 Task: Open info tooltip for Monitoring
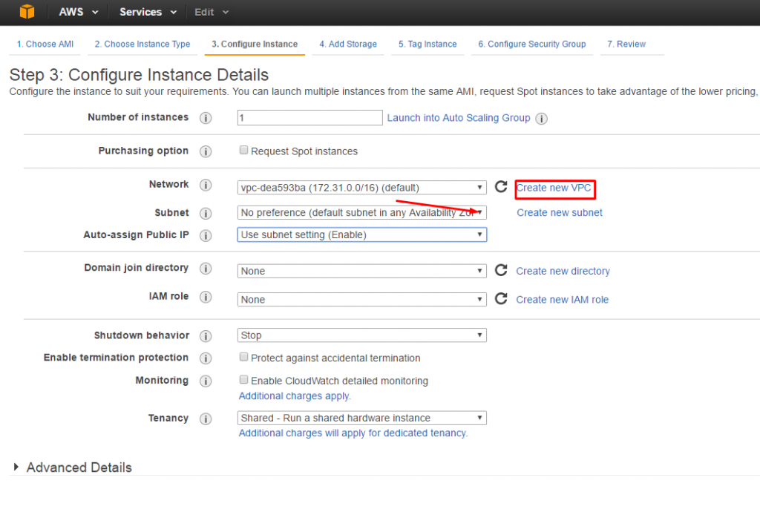coord(206,381)
